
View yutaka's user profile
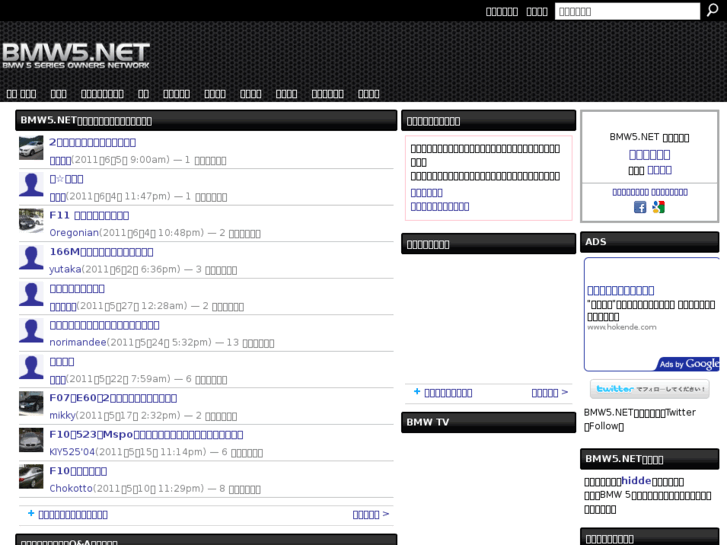(65, 269)
